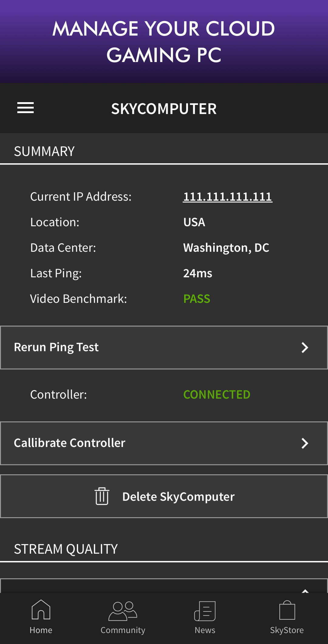Click the 24ms last ping value
The height and width of the screenshot is (644, 328).
pyautogui.click(x=198, y=273)
